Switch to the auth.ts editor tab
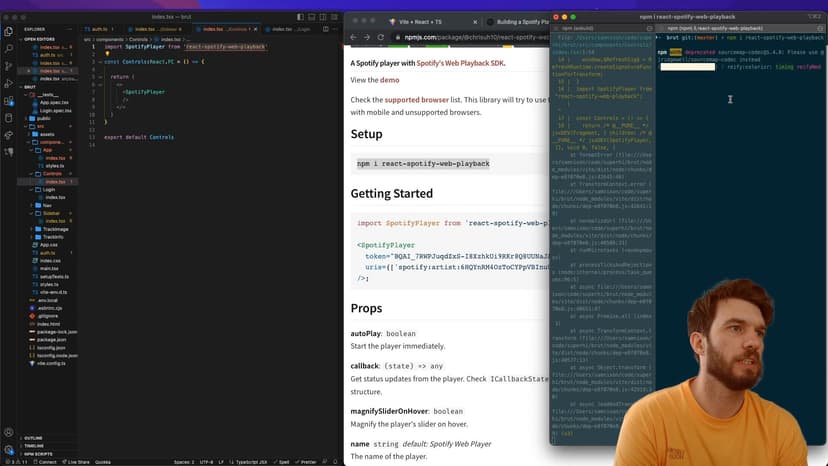This screenshot has height=466, width=828. coord(99,29)
